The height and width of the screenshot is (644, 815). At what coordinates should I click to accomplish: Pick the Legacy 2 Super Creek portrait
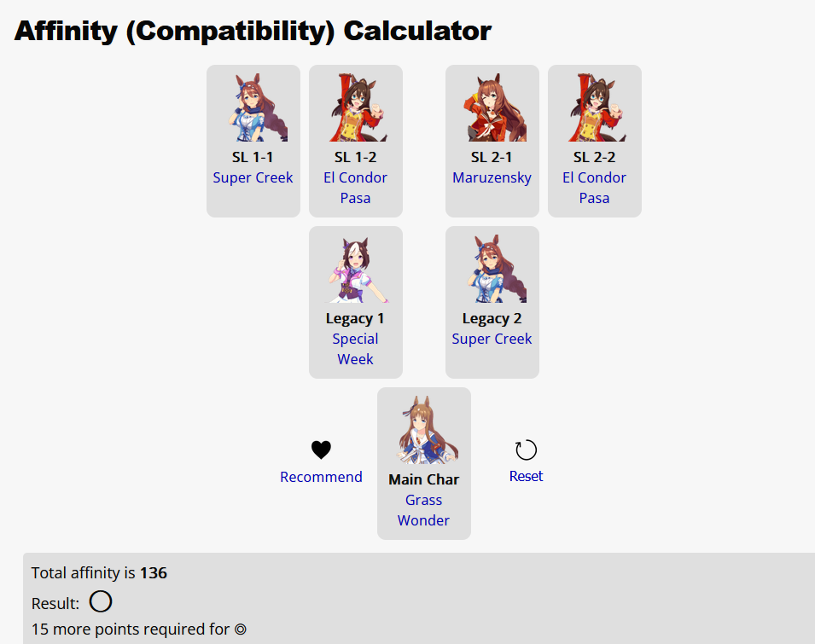(x=492, y=269)
